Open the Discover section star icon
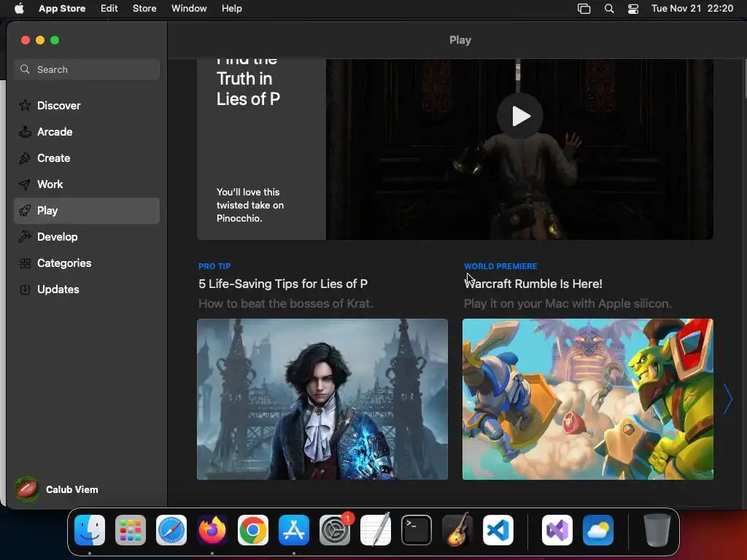The image size is (747, 560). [25, 105]
